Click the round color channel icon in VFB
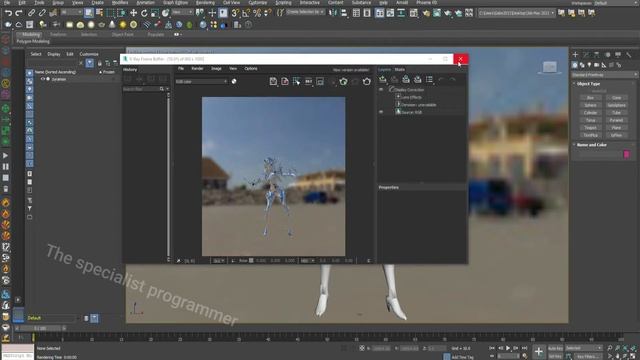This screenshot has width=640, height=360. click(234, 81)
